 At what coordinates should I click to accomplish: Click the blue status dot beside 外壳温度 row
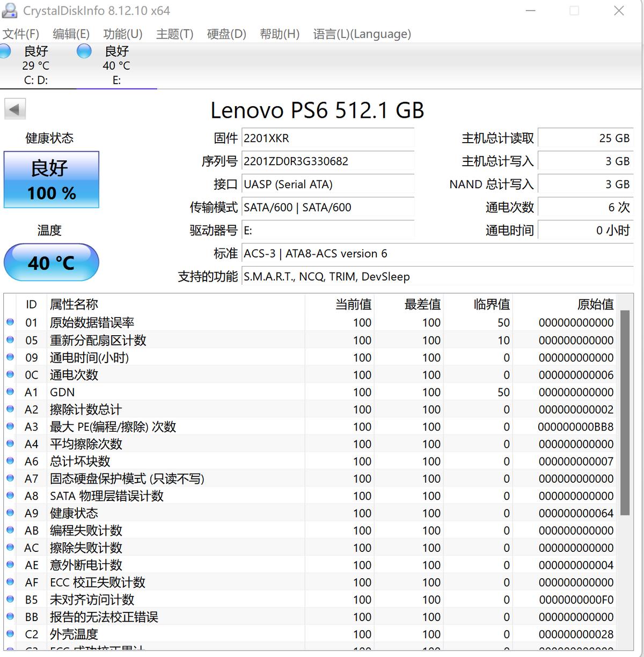10,634
